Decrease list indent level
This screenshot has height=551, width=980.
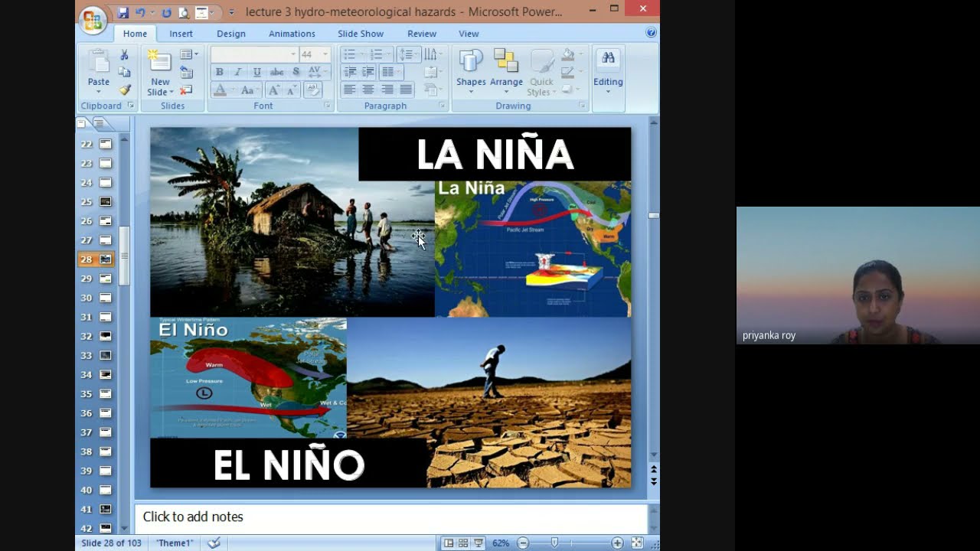click(x=350, y=72)
